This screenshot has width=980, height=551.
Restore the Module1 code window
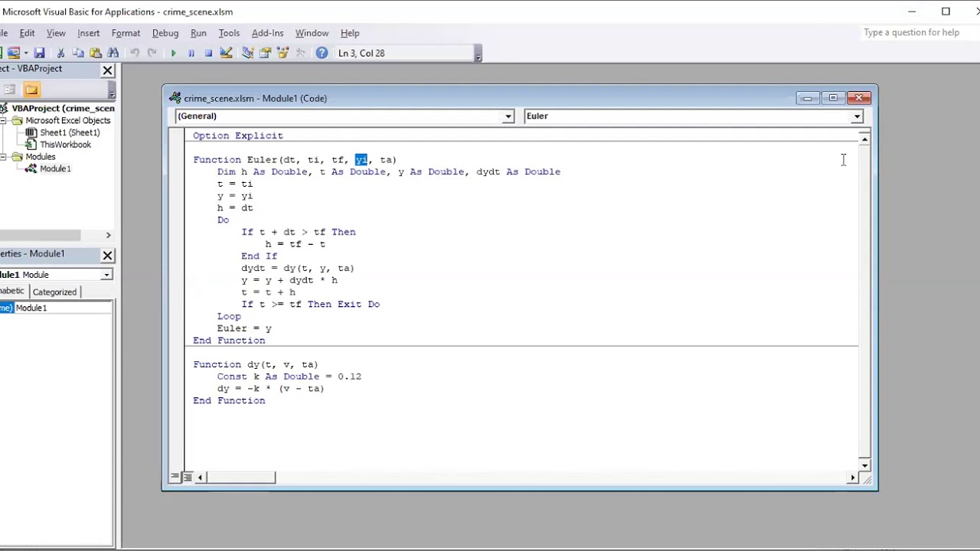(833, 98)
